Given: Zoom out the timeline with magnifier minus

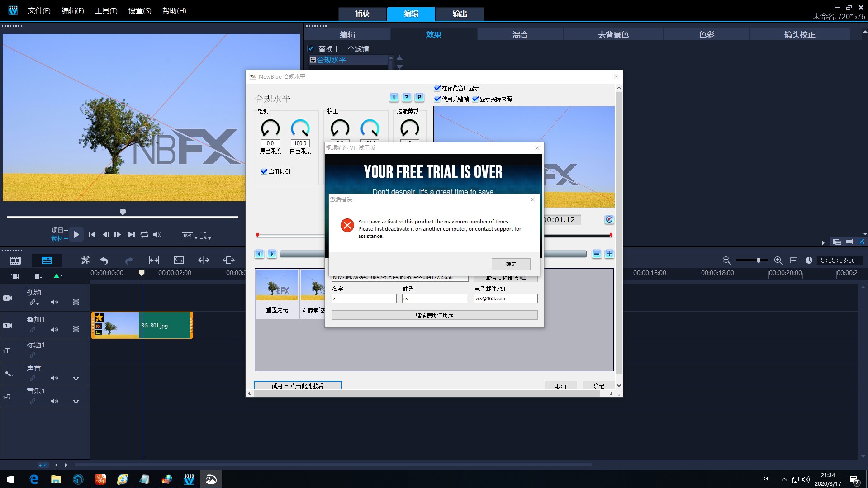Looking at the screenshot, I should tap(726, 260).
